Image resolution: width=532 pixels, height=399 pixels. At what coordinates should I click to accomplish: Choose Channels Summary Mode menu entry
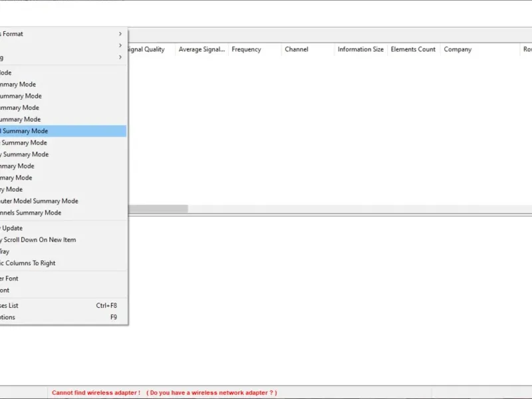(x=63, y=213)
